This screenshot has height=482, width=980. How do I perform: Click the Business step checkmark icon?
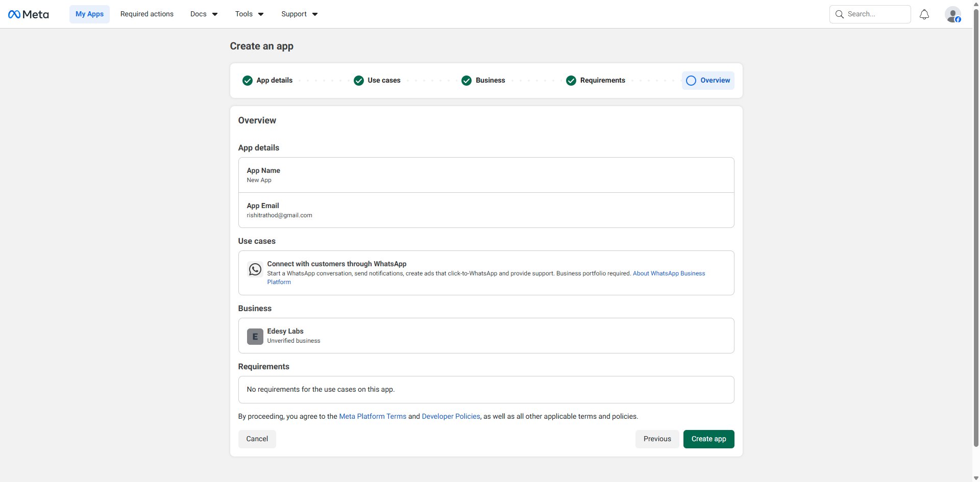click(467, 81)
